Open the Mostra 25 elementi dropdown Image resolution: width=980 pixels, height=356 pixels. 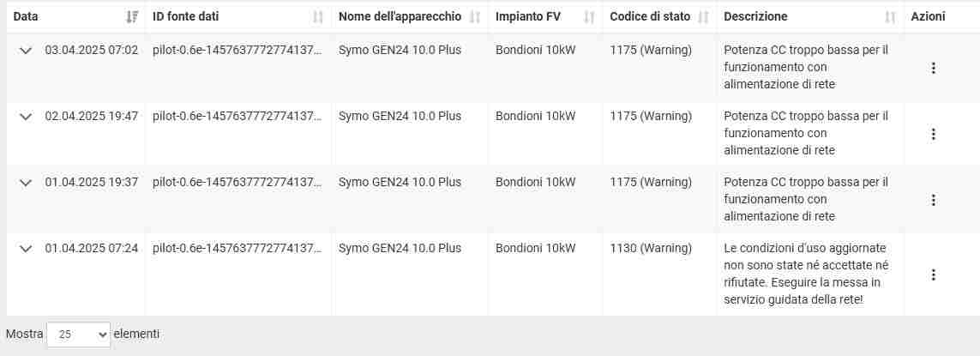(79, 335)
